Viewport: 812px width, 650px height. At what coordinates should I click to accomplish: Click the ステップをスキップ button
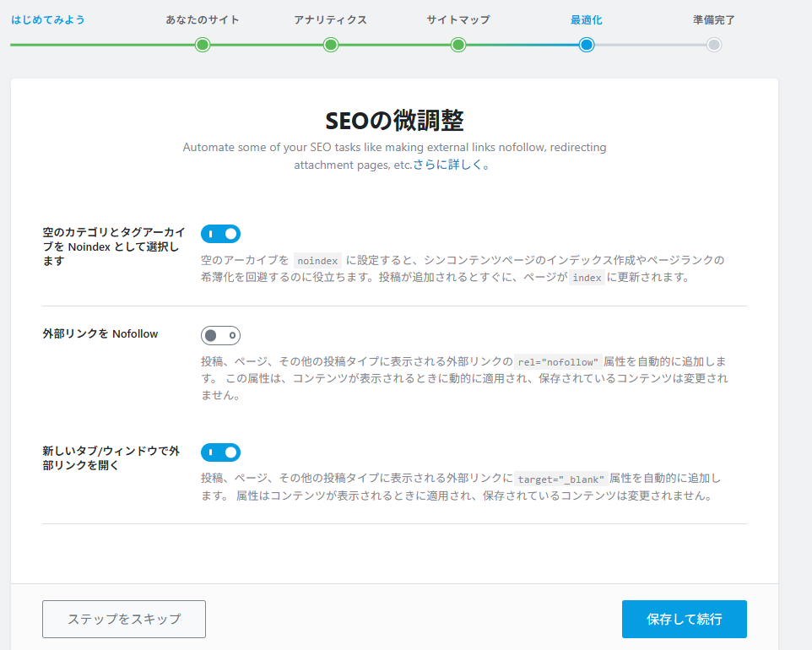tap(124, 619)
